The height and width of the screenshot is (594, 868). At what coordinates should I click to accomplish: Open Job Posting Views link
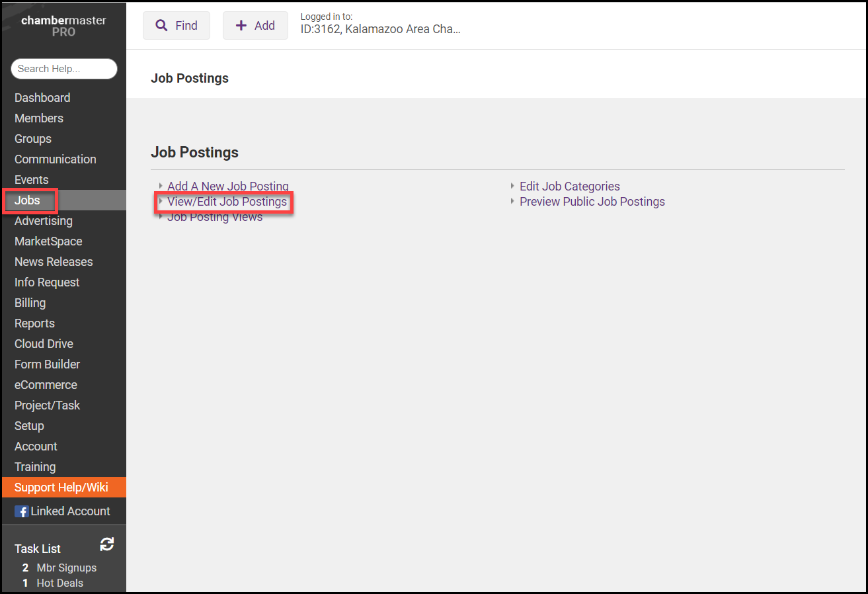(x=215, y=217)
